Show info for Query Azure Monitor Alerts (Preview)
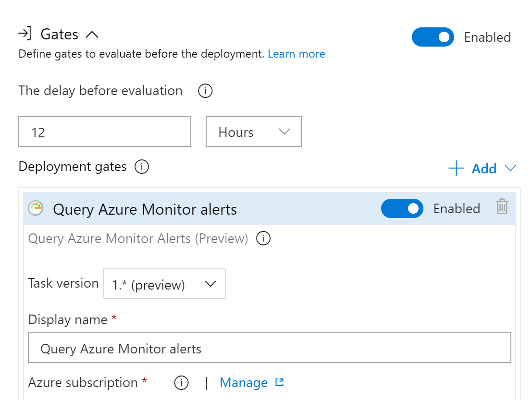This screenshot has width=532, height=400. [x=263, y=238]
